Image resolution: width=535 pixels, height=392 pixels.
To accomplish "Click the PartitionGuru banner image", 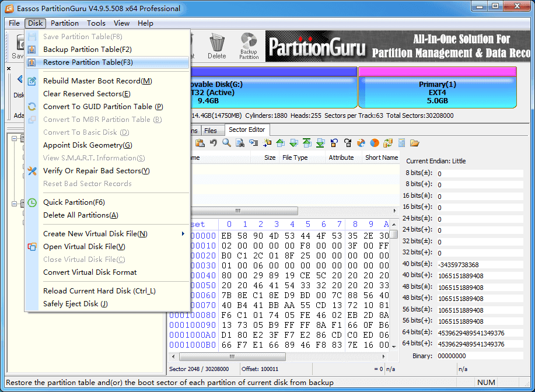I will 398,46.
